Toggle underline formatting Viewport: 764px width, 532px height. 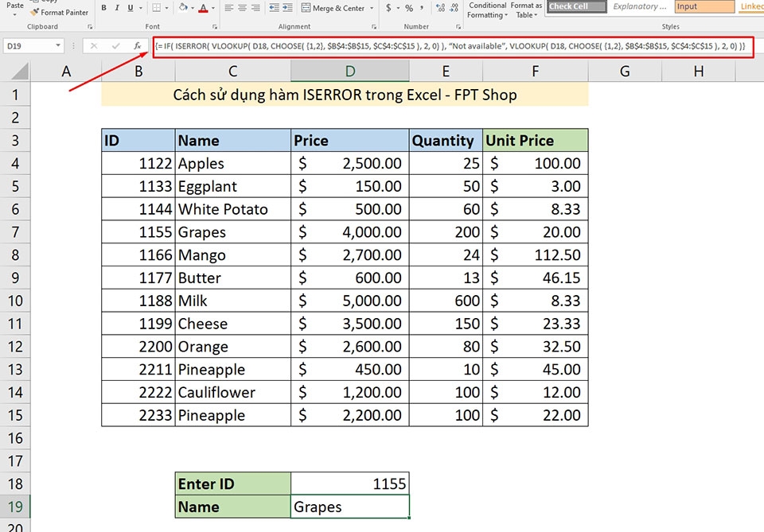[130, 7]
